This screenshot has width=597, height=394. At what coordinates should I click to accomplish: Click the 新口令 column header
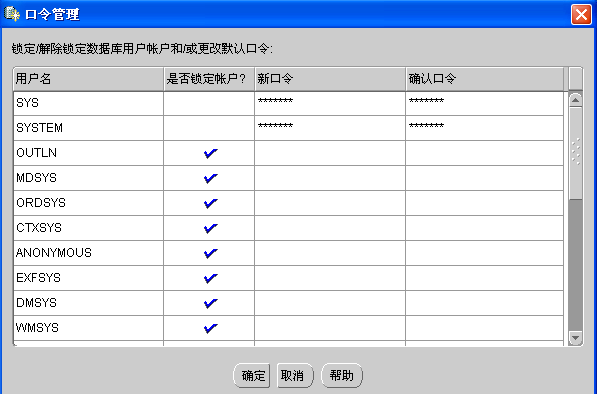coord(330,79)
